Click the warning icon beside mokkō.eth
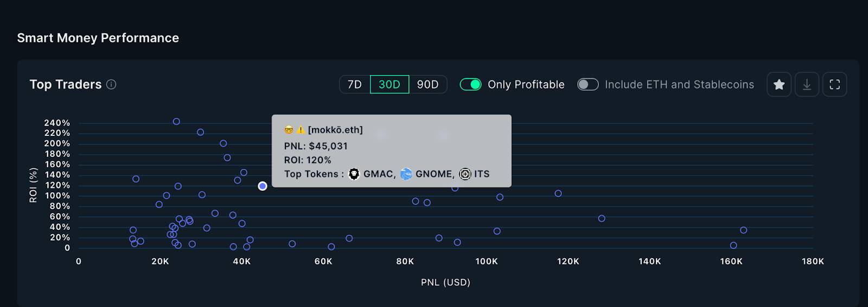This screenshot has height=307, width=868. pos(300,130)
